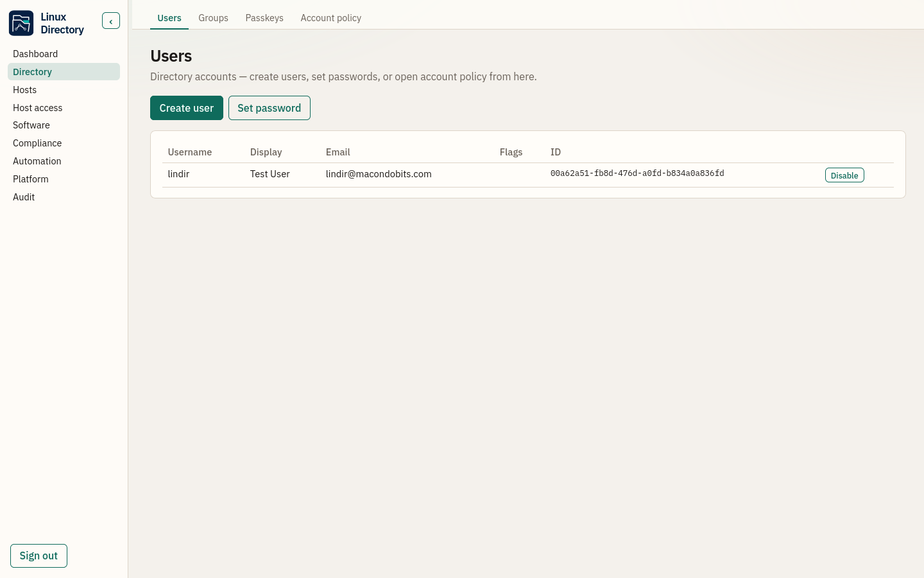Click the Create user button

(x=187, y=108)
